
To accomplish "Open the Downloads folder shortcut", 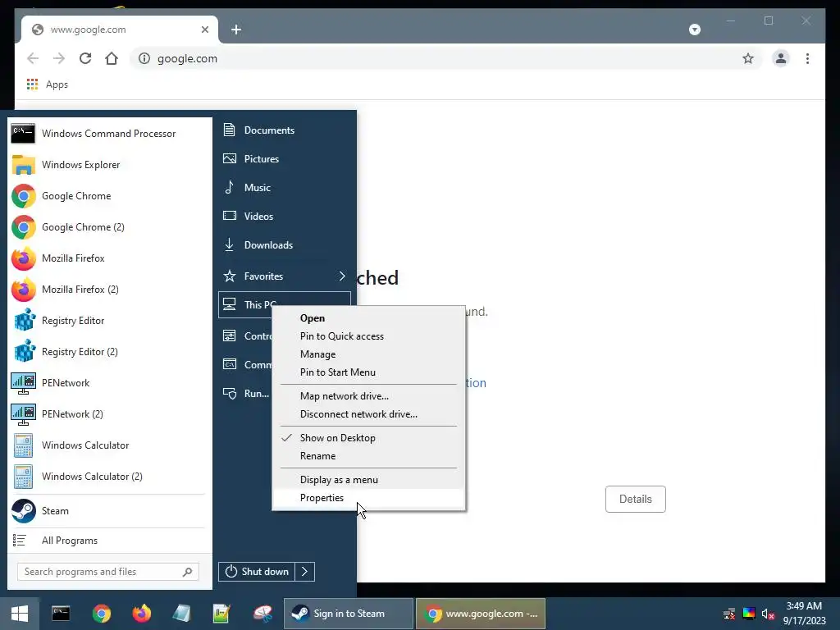I will click(x=285, y=244).
